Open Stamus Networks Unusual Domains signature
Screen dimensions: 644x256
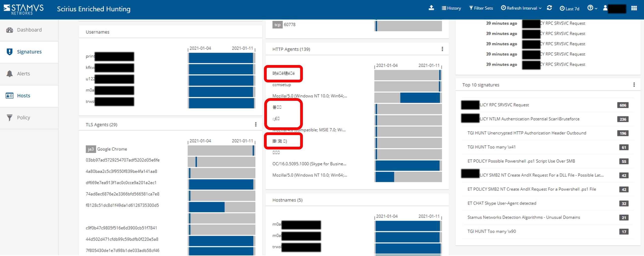coord(524,217)
